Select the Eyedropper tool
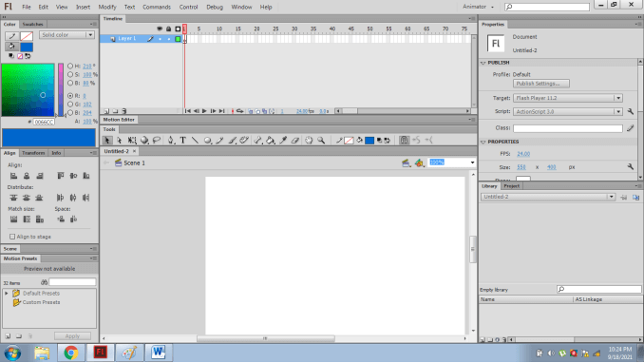The width and height of the screenshot is (644, 363). (x=283, y=141)
